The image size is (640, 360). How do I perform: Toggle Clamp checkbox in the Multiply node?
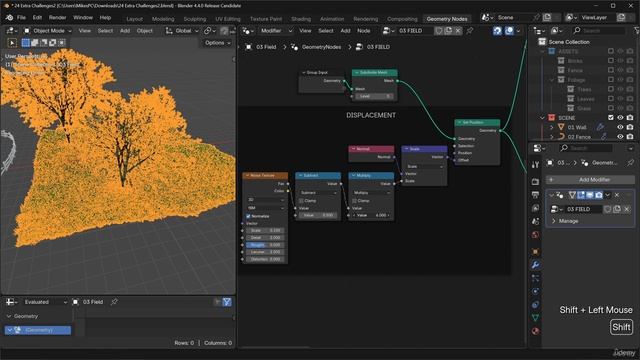pyautogui.click(x=354, y=201)
